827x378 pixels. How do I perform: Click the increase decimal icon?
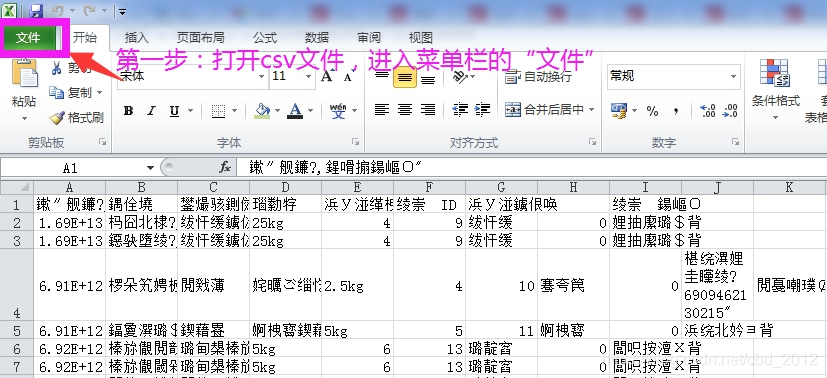[707, 111]
